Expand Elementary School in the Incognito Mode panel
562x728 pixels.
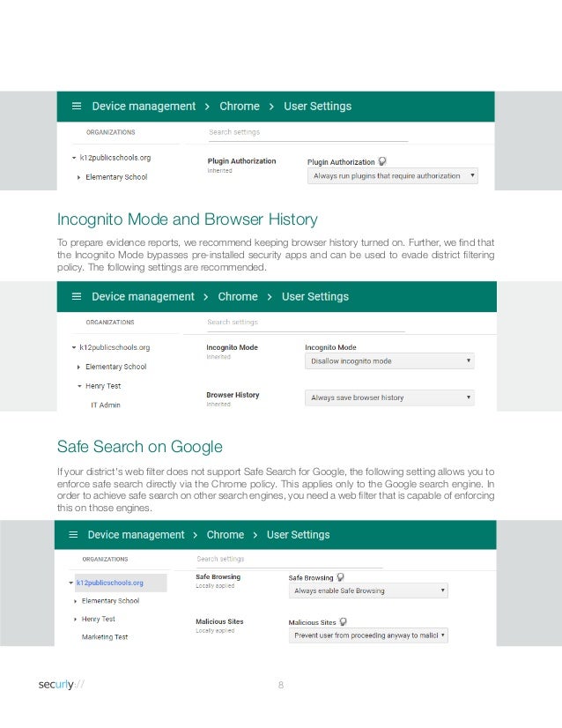(x=78, y=367)
